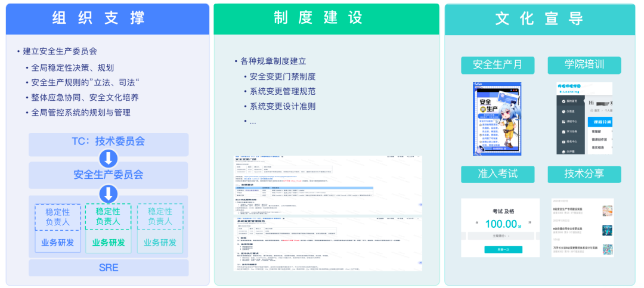
Task: Select the first blue 稳定性负责人 box
Action: (x=57, y=217)
